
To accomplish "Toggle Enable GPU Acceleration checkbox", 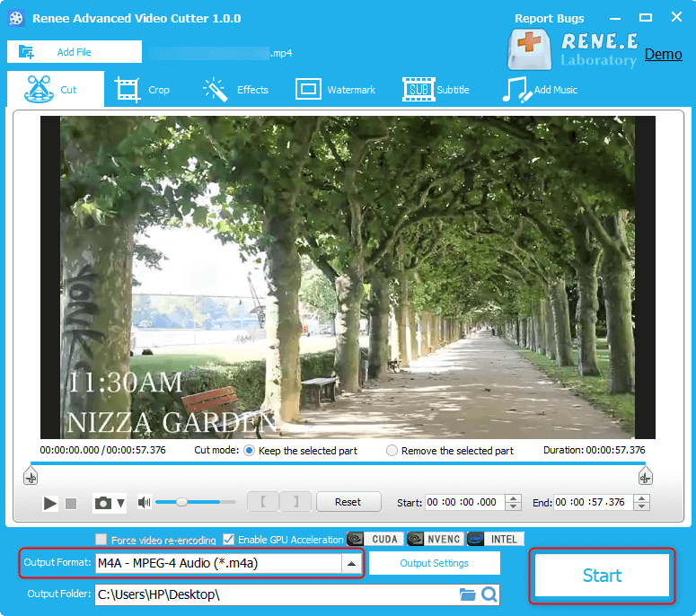I will 229,540.
